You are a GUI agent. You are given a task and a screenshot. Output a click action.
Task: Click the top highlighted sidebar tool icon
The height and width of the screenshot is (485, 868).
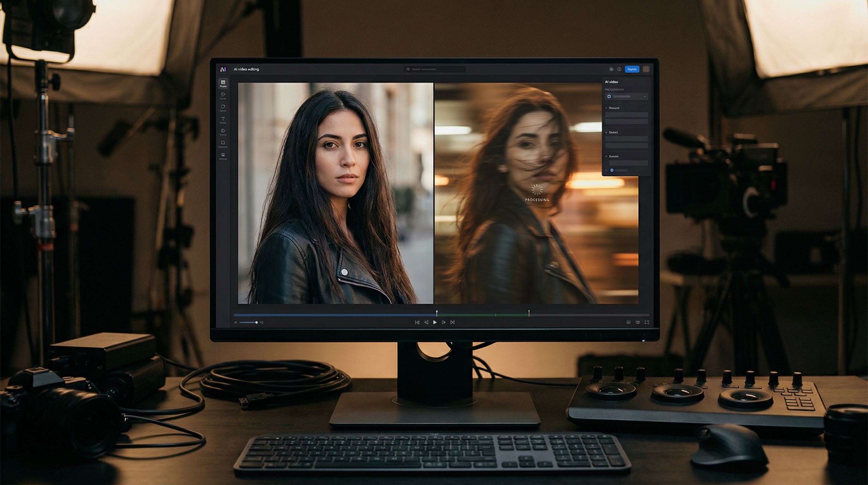click(223, 83)
